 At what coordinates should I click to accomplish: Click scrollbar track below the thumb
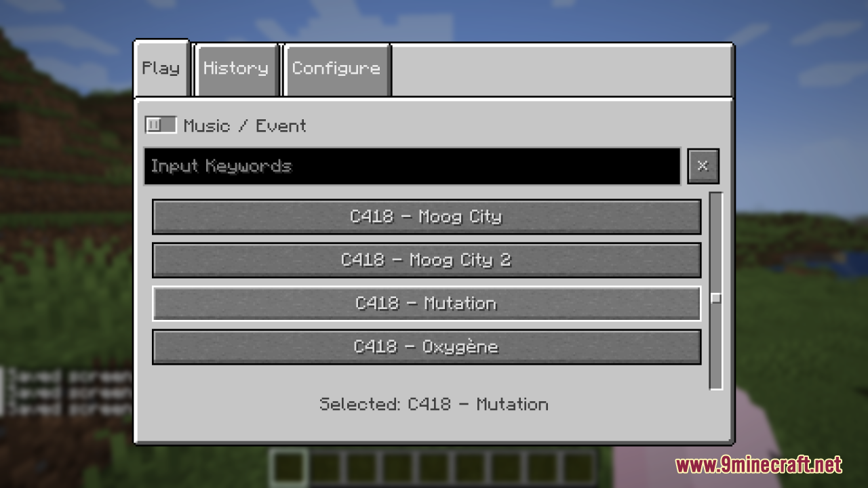tap(716, 346)
